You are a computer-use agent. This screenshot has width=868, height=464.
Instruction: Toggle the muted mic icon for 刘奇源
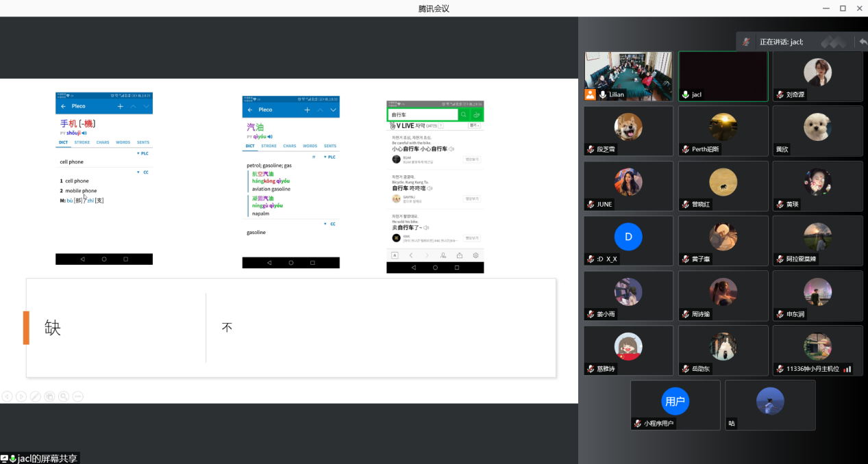pyautogui.click(x=780, y=94)
